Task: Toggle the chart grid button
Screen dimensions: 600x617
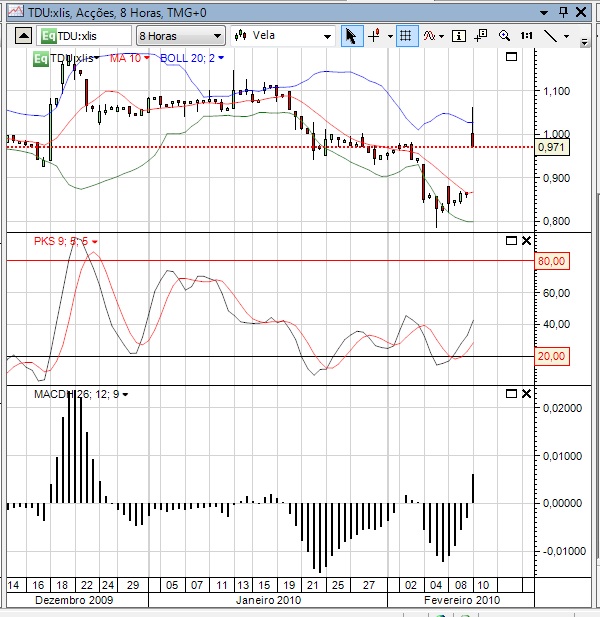Action: pos(406,36)
